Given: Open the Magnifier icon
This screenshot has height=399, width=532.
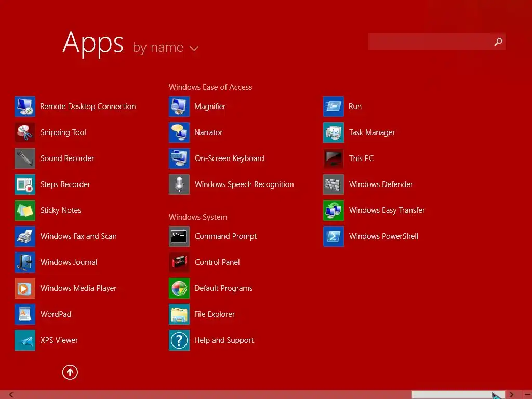Looking at the screenshot, I should click(179, 107).
